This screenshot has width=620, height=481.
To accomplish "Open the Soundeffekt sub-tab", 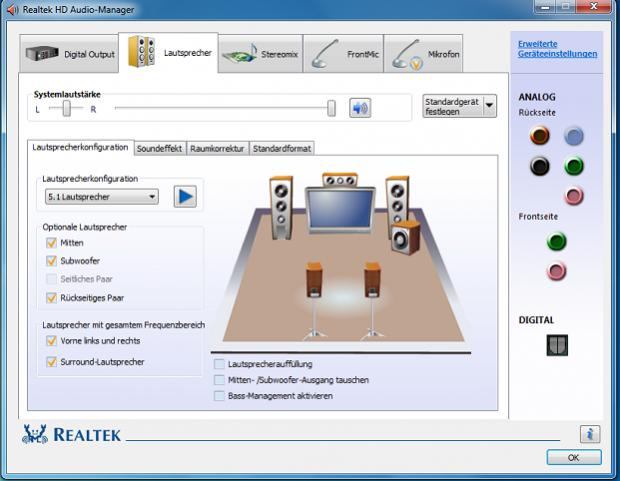I will coord(159,149).
